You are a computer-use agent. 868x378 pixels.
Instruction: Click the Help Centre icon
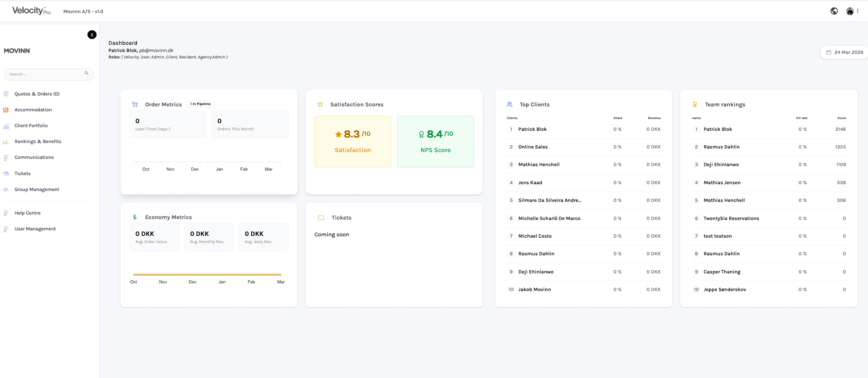click(6, 213)
